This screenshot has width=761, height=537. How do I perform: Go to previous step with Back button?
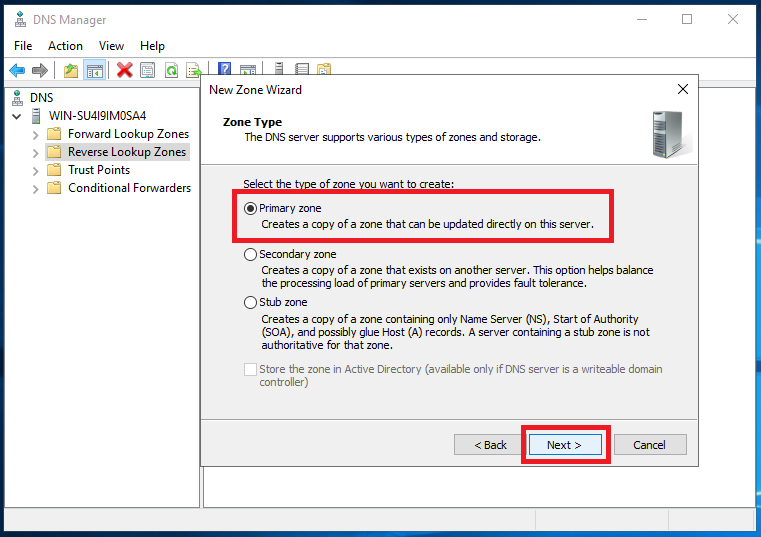tap(490, 445)
